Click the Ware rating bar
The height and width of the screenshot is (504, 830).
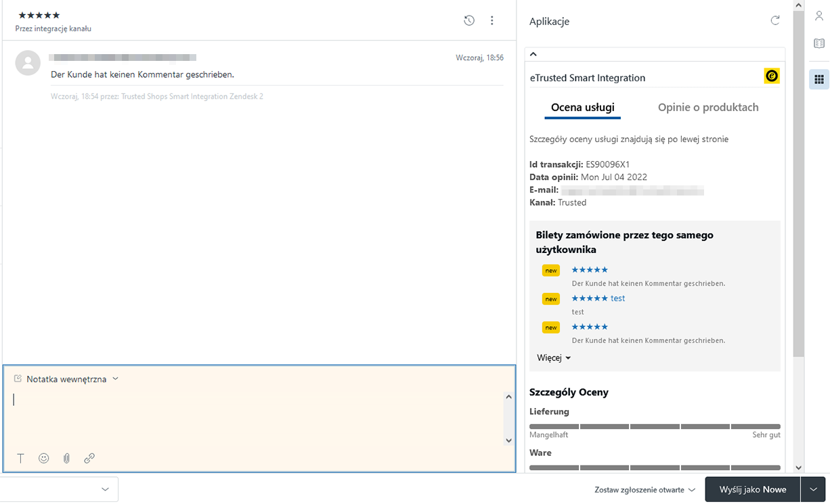point(655,467)
